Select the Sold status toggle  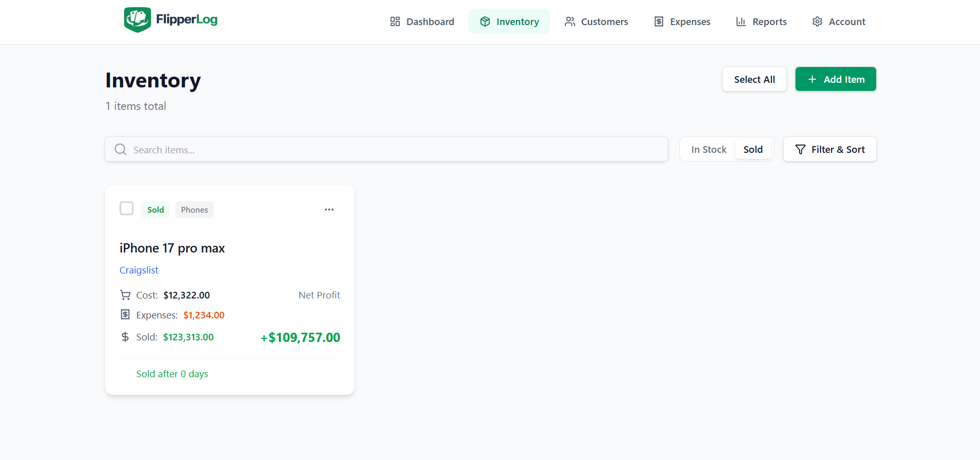click(x=753, y=149)
